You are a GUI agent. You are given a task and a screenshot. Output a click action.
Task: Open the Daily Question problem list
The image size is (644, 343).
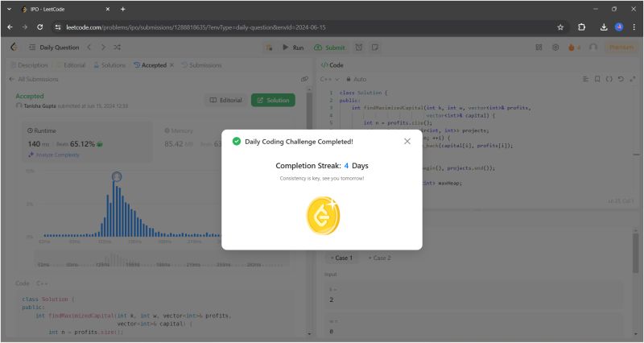click(54, 48)
